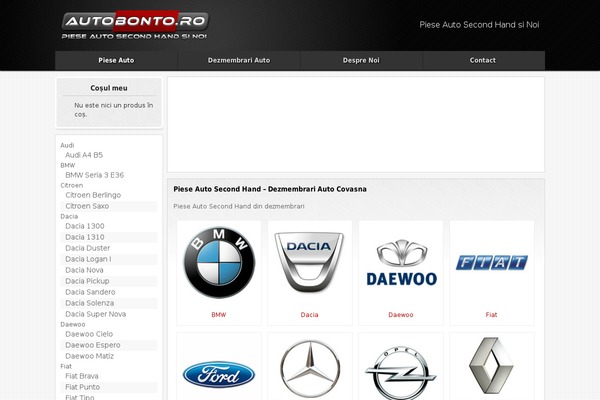Select Dacia Logan I in sidebar
600x400 pixels.
[x=88, y=259]
